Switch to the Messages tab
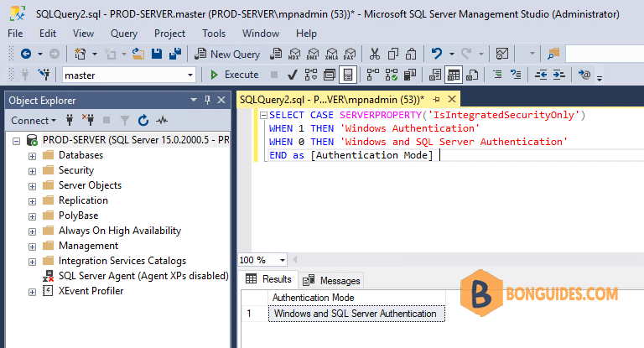 (331, 281)
